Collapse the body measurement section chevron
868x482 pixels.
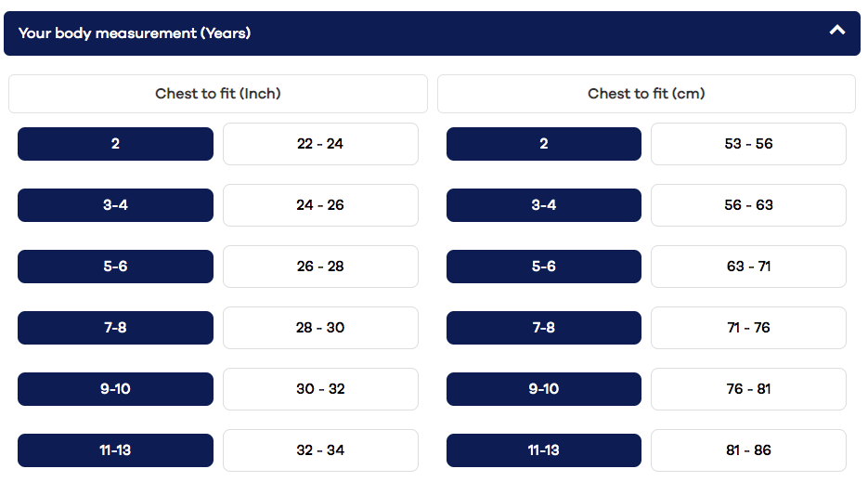coord(837,31)
